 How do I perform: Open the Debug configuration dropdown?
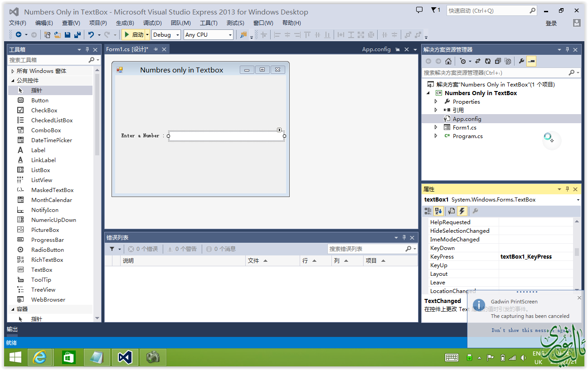(x=166, y=35)
